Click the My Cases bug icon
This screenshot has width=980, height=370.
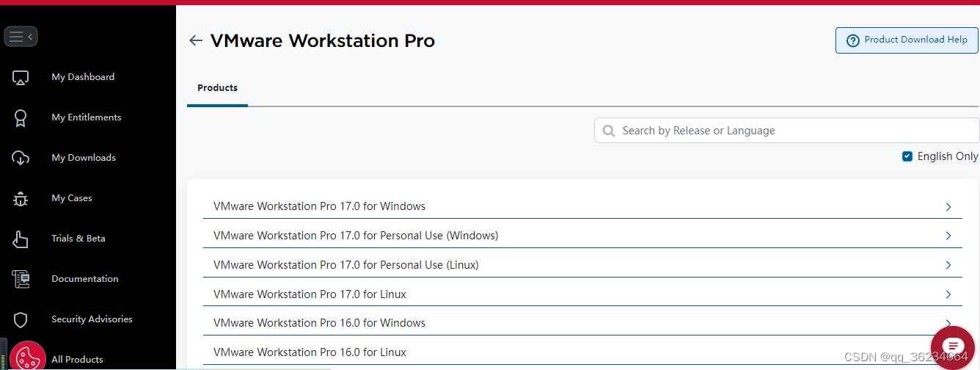pyautogui.click(x=21, y=198)
